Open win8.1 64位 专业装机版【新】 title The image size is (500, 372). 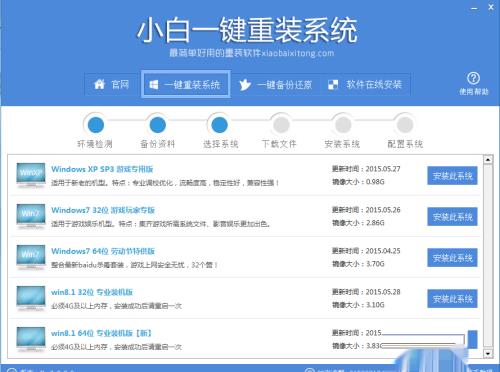102,333
